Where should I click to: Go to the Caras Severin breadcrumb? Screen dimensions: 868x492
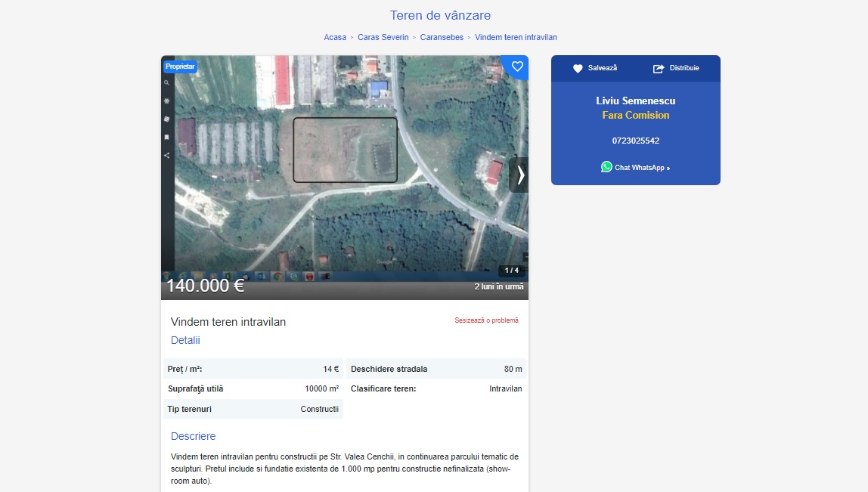383,37
